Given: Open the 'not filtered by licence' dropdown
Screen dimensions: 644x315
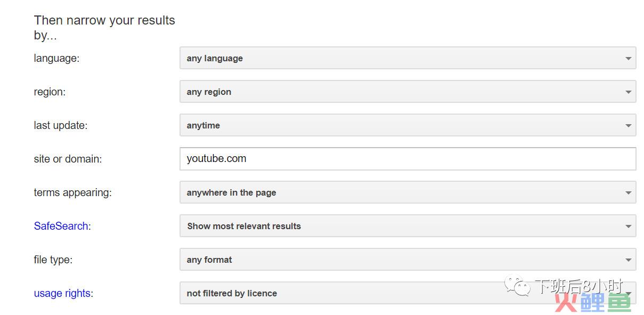Looking at the screenshot, I should click(x=408, y=293).
